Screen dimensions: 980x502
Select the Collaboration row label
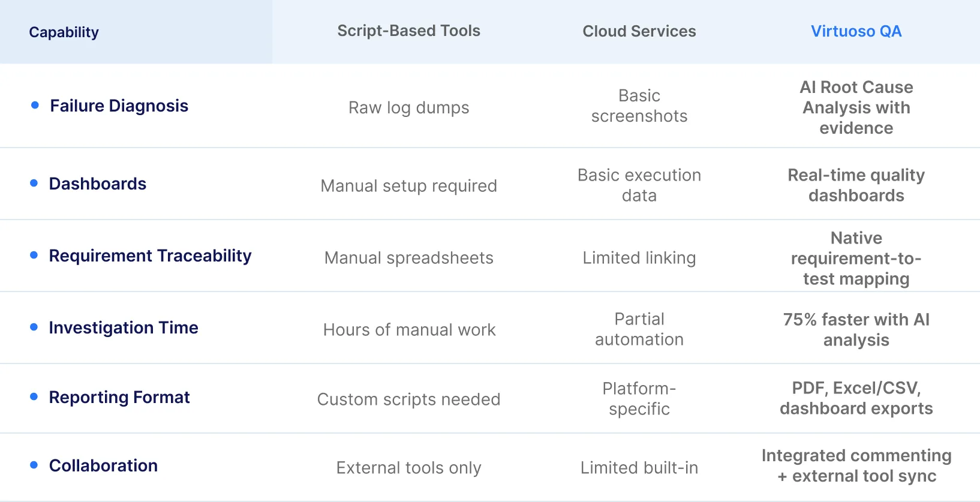coord(104,465)
